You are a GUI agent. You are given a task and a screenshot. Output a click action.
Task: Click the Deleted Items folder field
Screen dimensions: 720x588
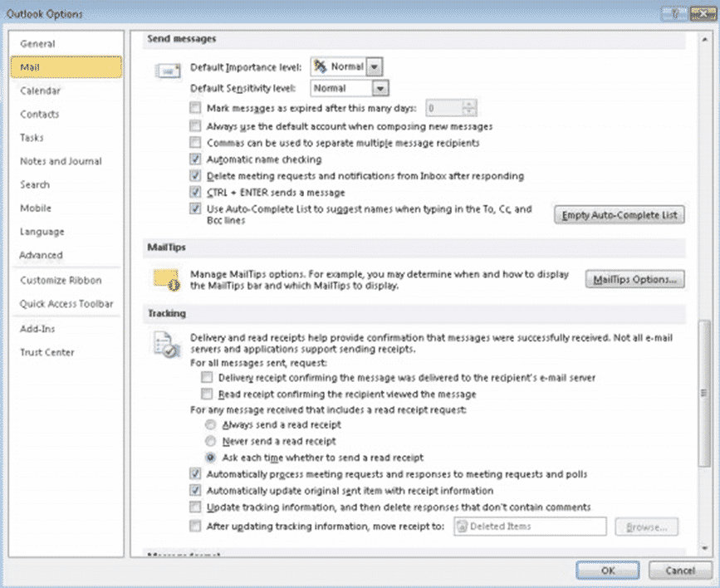(x=530, y=527)
